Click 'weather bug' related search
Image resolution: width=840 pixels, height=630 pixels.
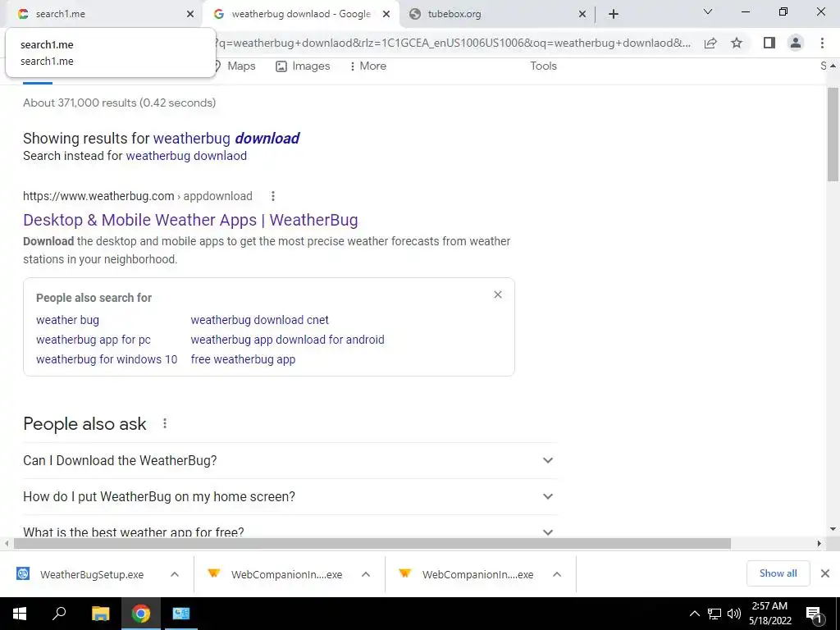point(67,320)
